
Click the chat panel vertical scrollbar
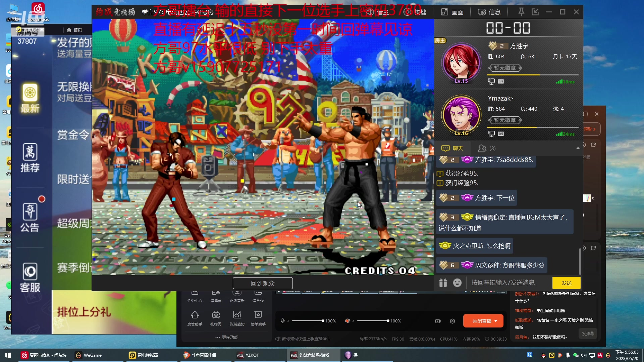(580, 261)
